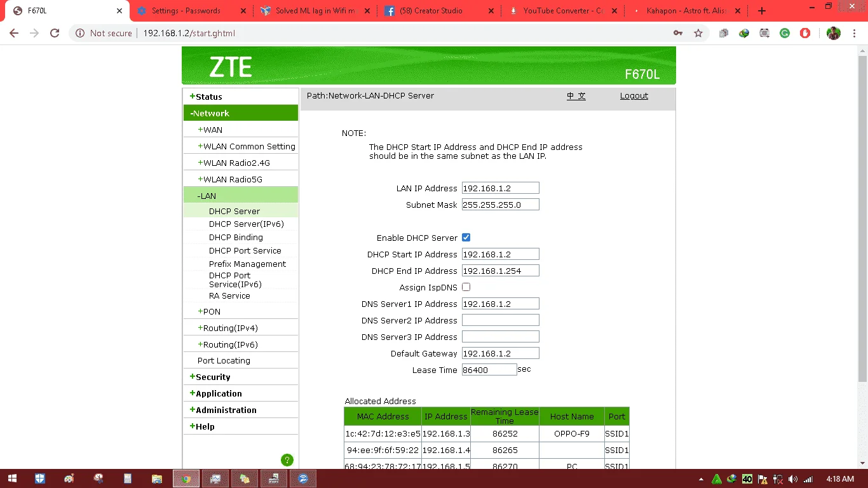Click the green help question mark icon
868x488 pixels.
[287, 460]
